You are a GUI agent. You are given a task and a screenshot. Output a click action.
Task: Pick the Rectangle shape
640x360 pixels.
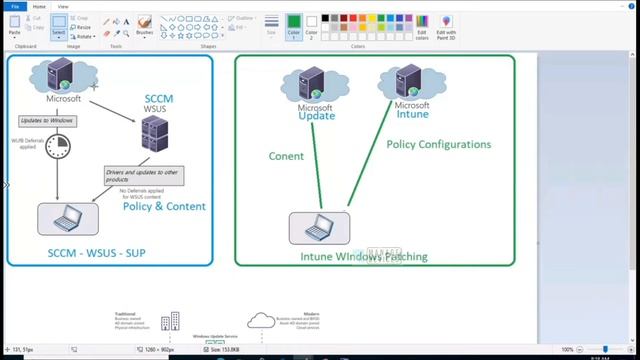click(189, 19)
